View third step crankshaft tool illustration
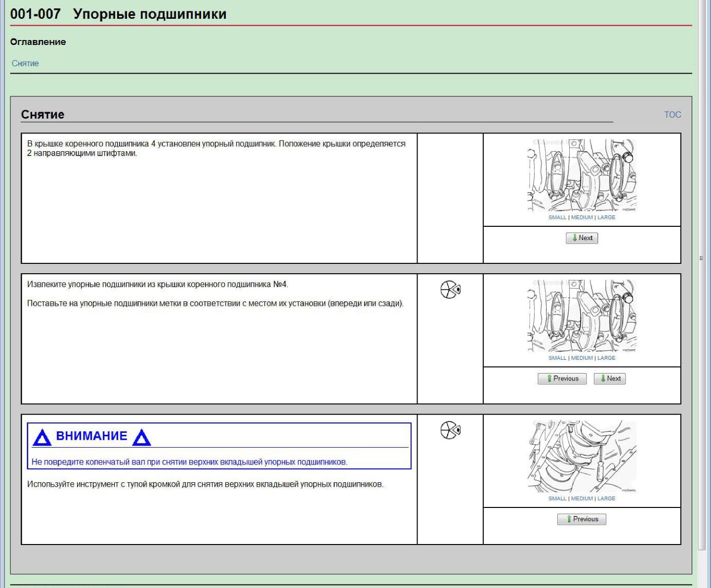The height and width of the screenshot is (588, 711). 582,457
